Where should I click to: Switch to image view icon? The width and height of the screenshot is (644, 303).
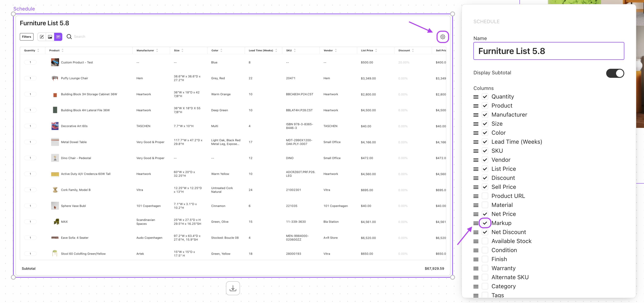[x=50, y=37]
